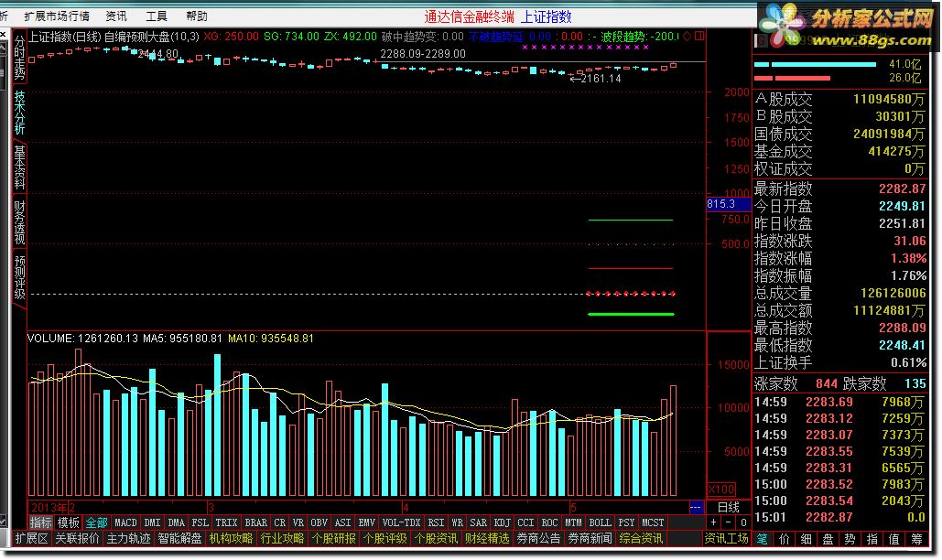
Task: Click the X100 scale marker
Action: pos(721,490)
